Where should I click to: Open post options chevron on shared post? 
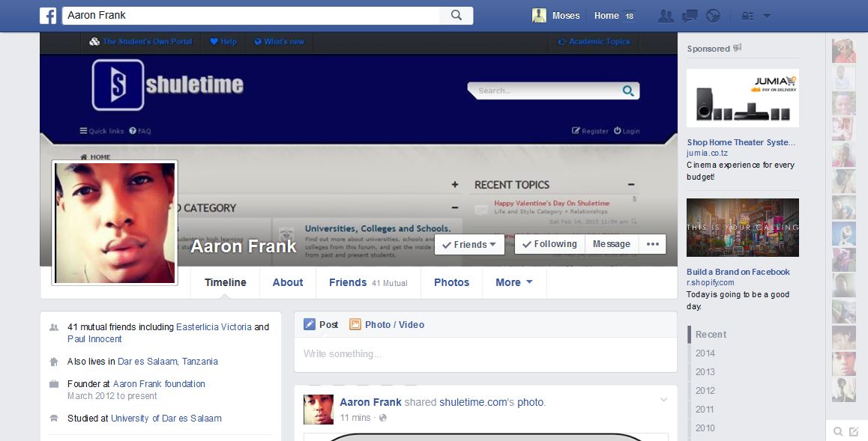663,400
